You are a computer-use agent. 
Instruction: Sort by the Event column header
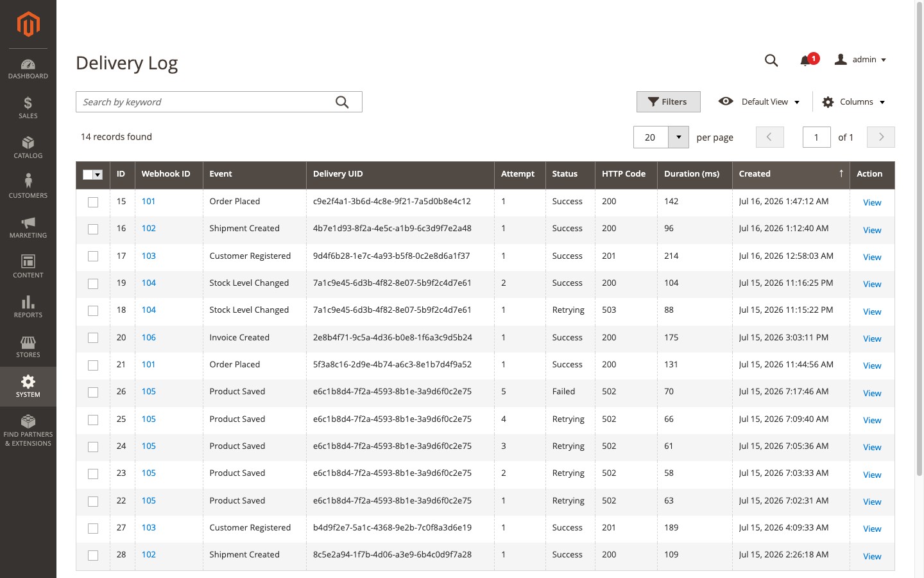[x=254, y=174]
